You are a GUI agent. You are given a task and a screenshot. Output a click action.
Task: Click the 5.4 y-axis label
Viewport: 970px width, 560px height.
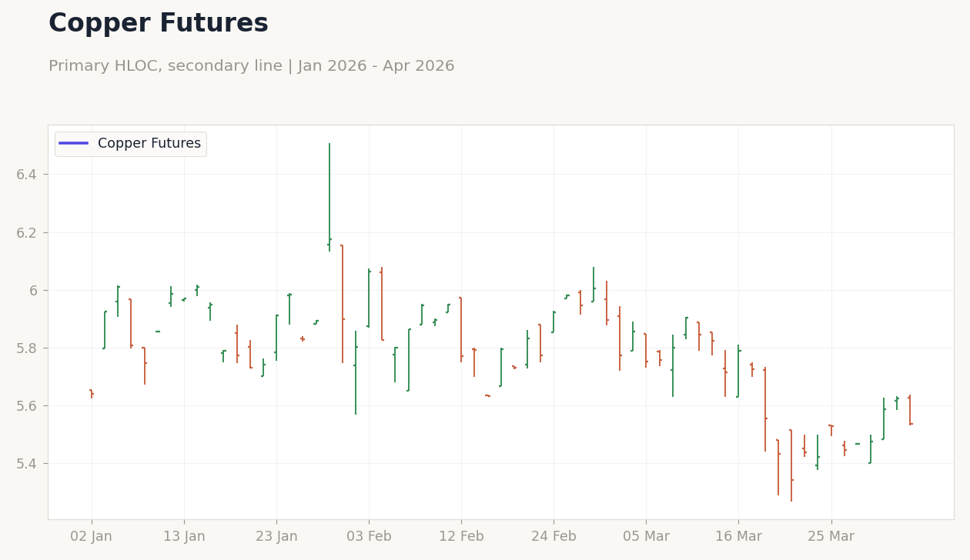pos(27,463)
